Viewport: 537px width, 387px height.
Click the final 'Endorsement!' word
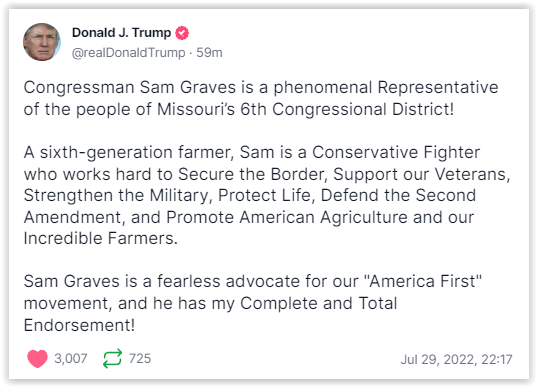79,325
